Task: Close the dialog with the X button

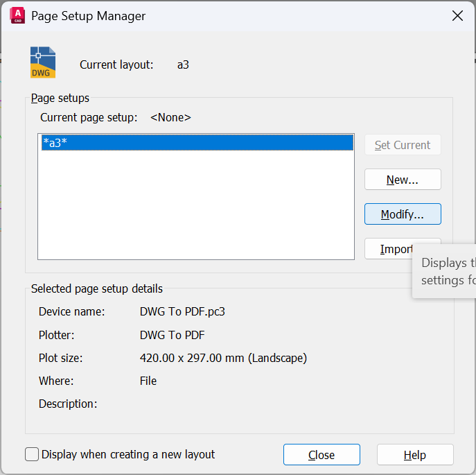Action: (457, 16)
